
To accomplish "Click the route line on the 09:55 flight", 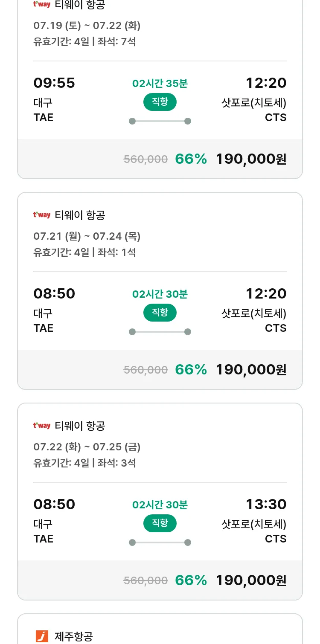I will point(160,121).
